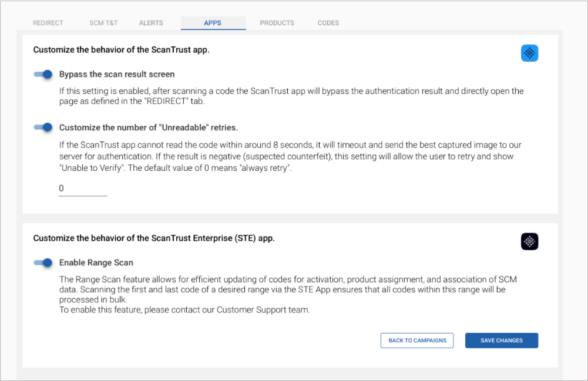
Task: Toggle Bypass the scan result screen
Action: pos(43,74)
